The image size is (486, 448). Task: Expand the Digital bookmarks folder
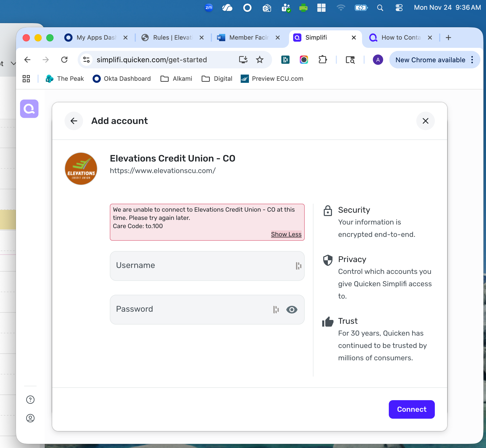coord(217,79)
